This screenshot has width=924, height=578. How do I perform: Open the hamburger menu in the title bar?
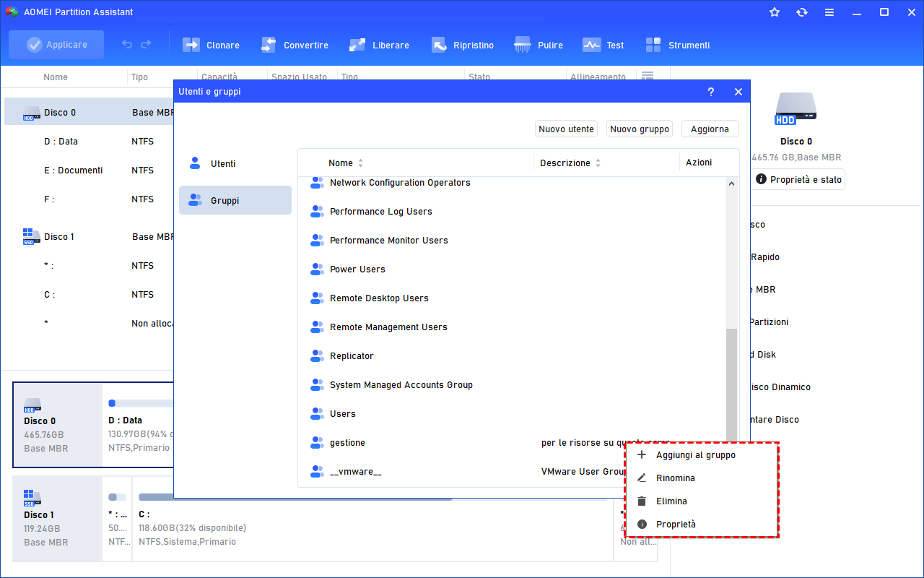click(x=829, y=12)
